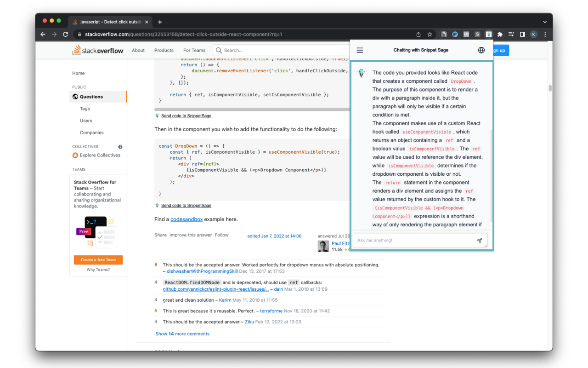Open the tab search chevron dropdown
The image size is (588, 368).
(x=545, y=22)
